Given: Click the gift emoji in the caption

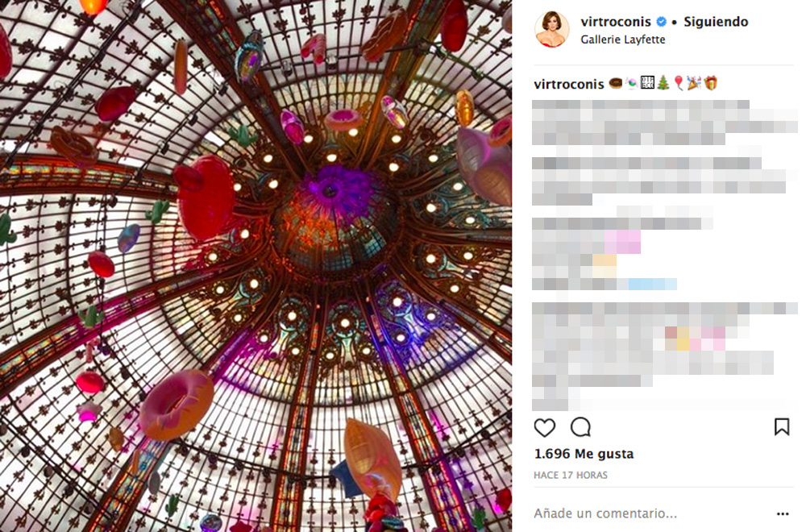Looking at the screenshot, I should pyautogui.click(x=711, y=83).
